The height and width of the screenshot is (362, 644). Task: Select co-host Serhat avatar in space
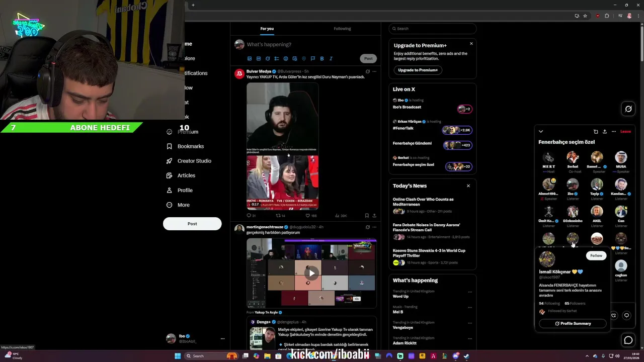[x=573, y=158]
